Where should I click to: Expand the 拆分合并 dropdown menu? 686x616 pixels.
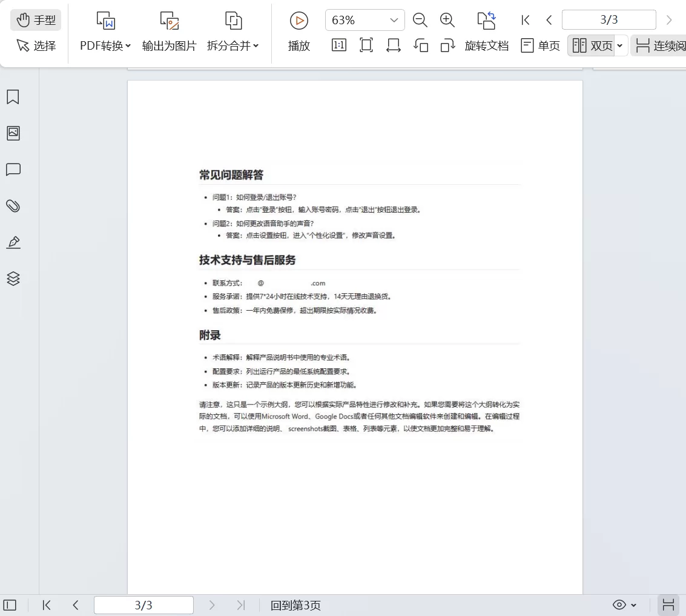[233, 45]
